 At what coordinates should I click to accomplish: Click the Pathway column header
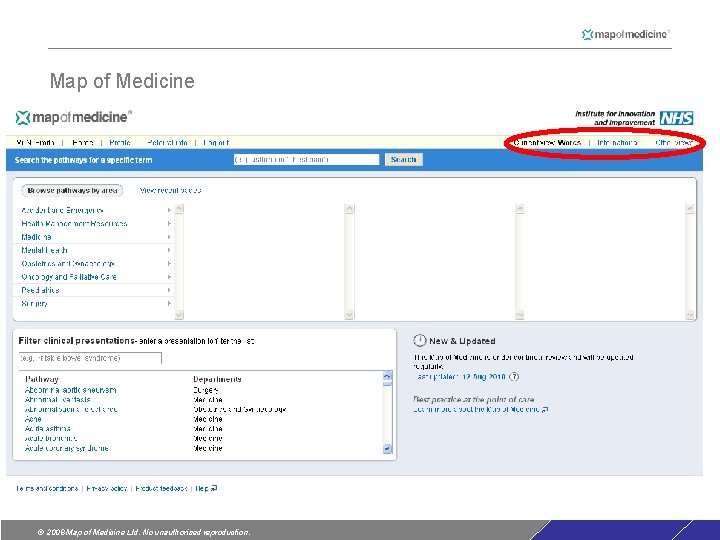(42, 379)
